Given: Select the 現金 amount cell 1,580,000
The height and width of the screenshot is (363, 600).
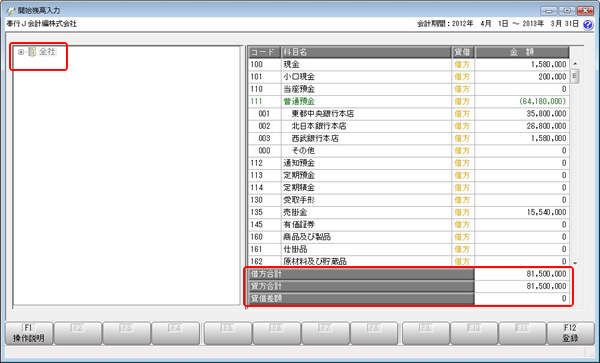Looking at the screenshot, I should (522, 65).
